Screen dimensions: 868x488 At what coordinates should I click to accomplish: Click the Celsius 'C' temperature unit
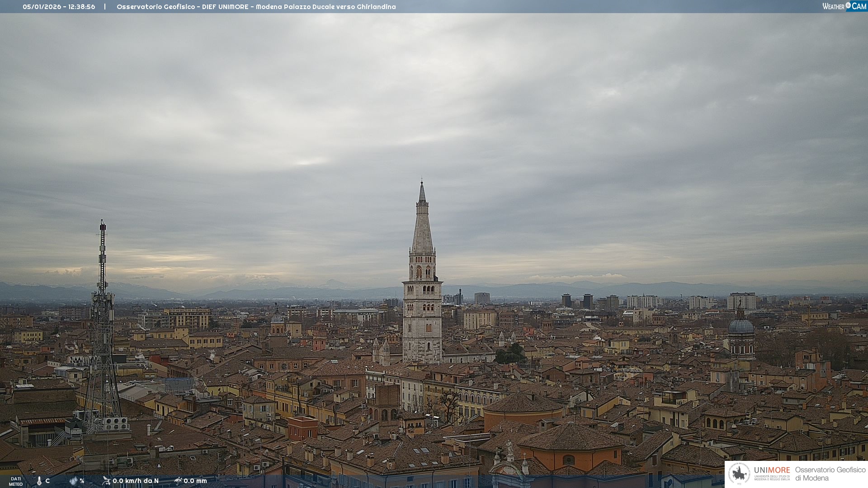[47, 481]
